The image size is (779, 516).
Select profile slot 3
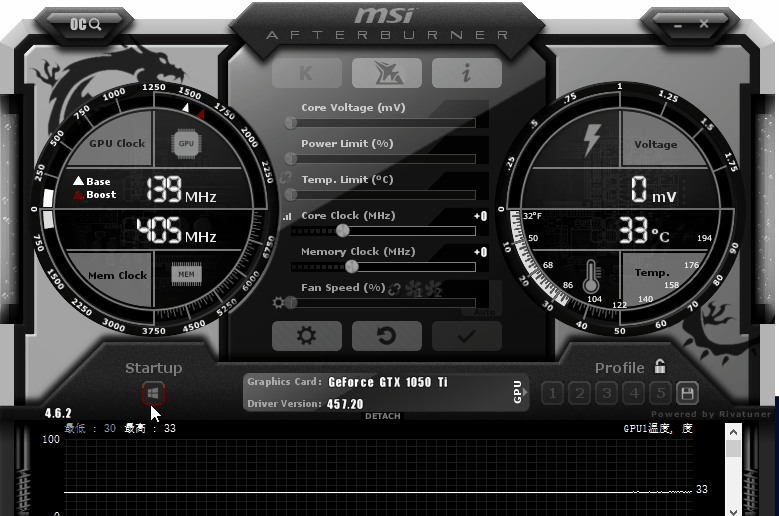point(607,394)
